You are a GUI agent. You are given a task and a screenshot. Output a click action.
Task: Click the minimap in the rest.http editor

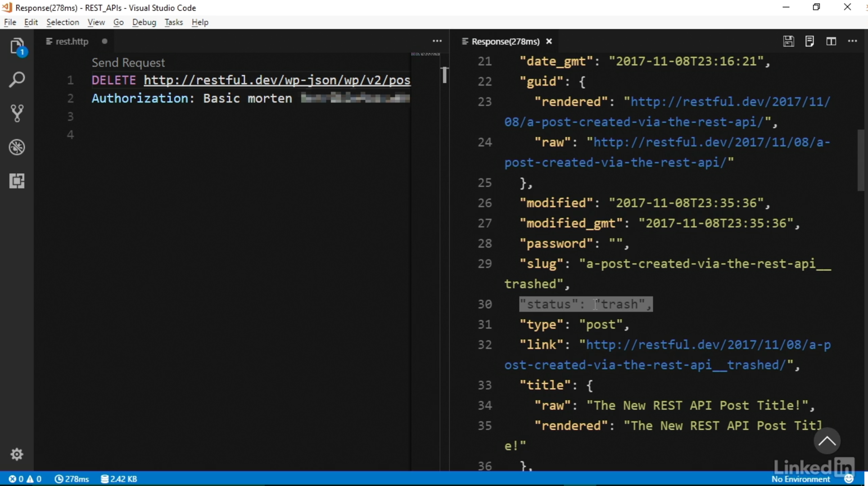425,54
